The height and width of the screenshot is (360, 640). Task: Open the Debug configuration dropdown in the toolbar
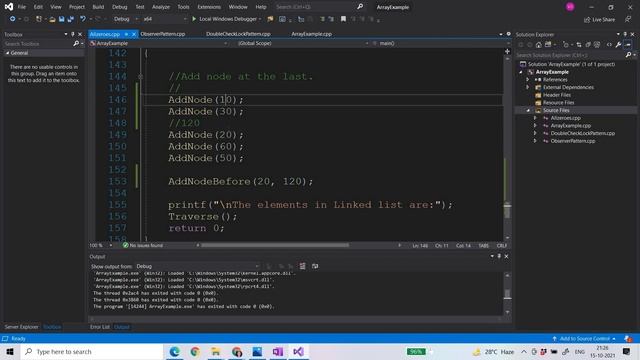click(x=125, y=19)
